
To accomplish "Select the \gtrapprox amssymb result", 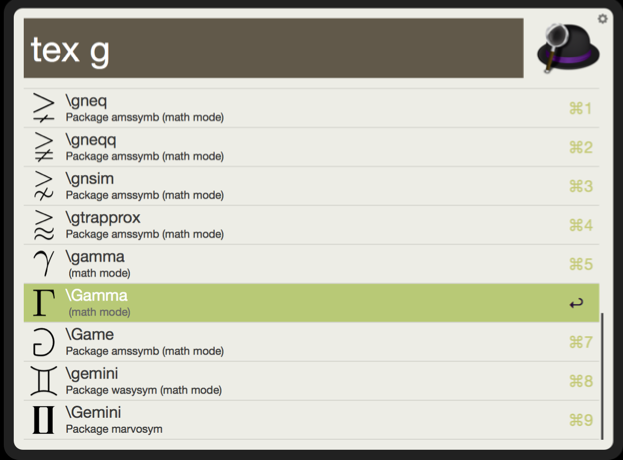I will (x=312, y=225).
